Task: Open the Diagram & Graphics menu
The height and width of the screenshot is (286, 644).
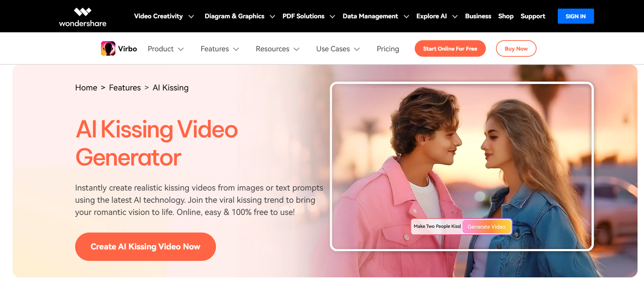Action: [x=239, y=16]
